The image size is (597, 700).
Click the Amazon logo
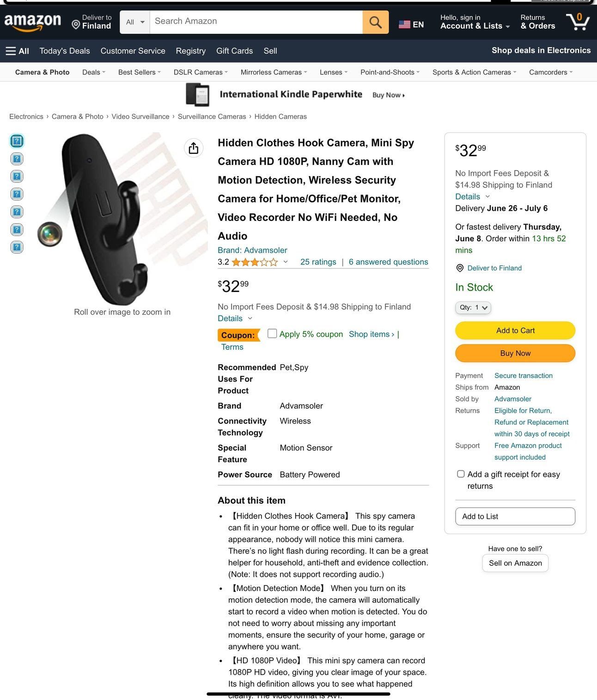tap(32, 22)
